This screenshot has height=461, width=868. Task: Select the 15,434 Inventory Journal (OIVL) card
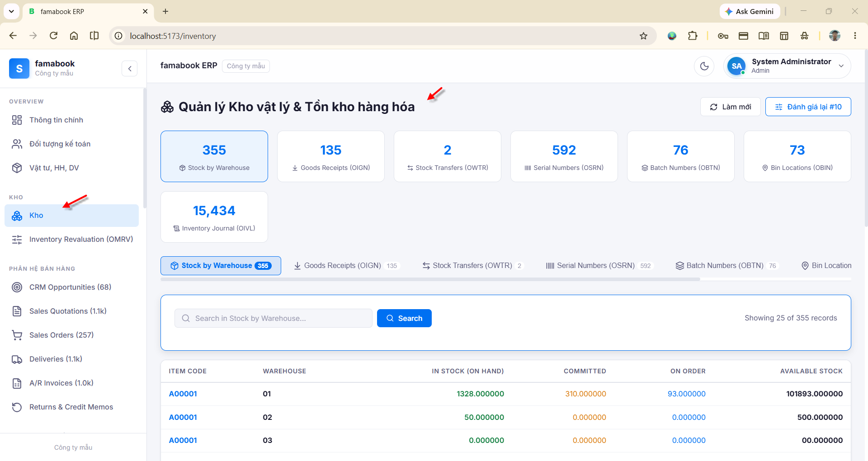[x=214, y=217]
